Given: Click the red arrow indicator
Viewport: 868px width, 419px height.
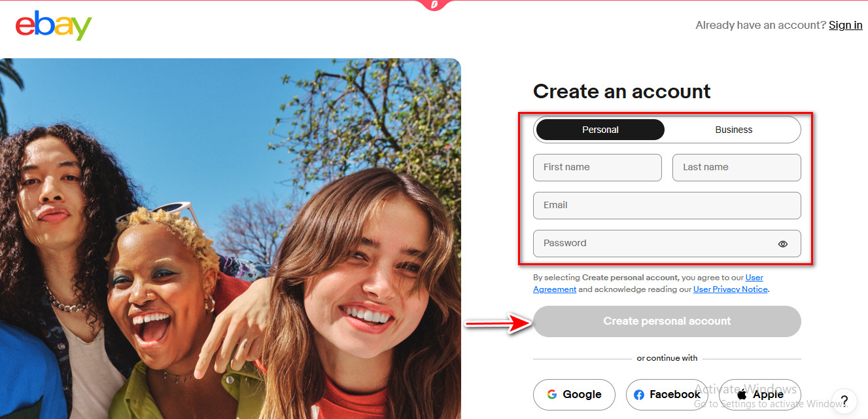Looking at the screenshot, I should (497, 321).
